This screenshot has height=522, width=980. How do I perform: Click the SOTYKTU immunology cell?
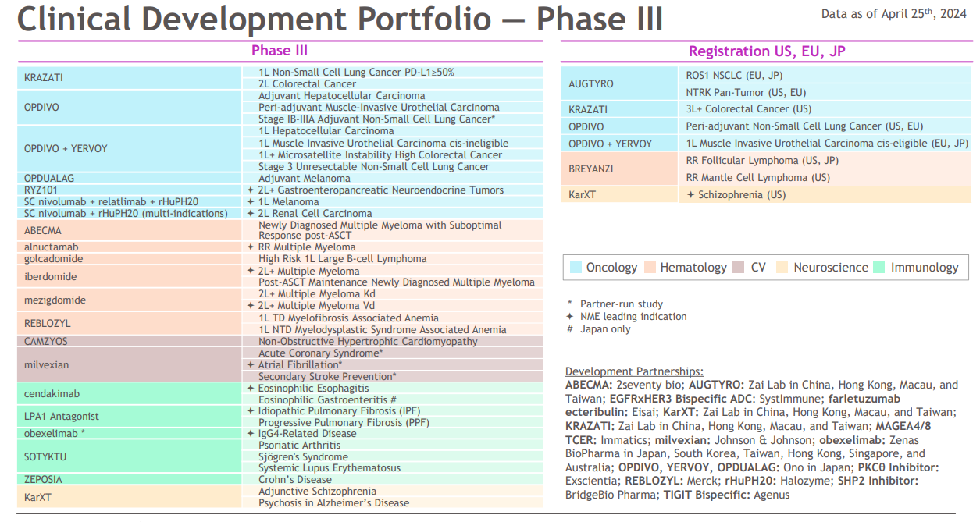pos(130,456)
